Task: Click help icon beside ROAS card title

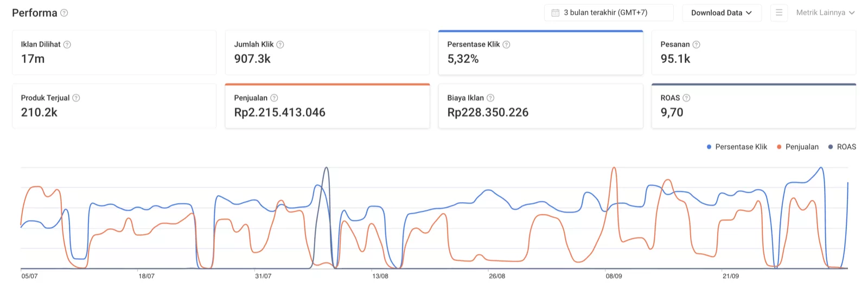Action: (x=686, y=98)
